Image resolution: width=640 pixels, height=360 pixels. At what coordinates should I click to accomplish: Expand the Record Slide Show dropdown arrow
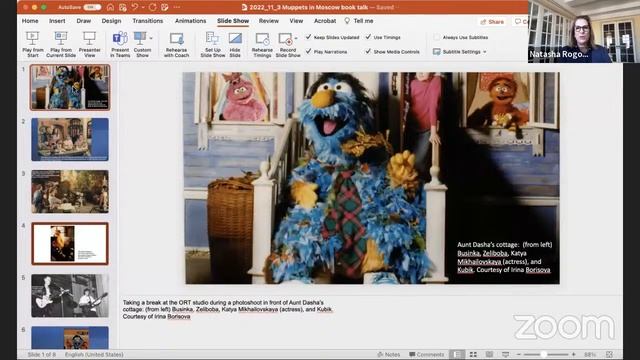pyautogui.click(x=296, y=38)
